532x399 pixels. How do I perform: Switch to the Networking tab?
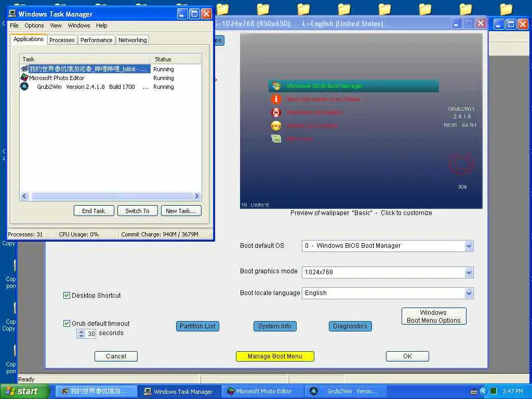[x=132, y=40]
